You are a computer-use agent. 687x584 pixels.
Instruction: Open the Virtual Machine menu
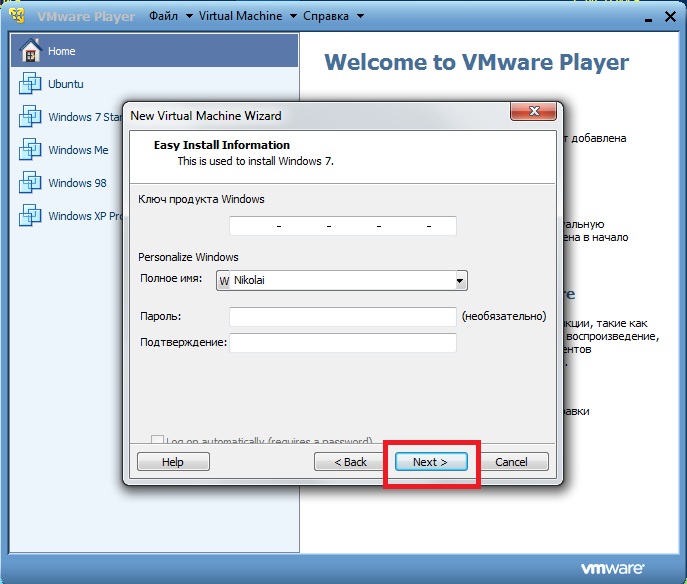(241, 16)
